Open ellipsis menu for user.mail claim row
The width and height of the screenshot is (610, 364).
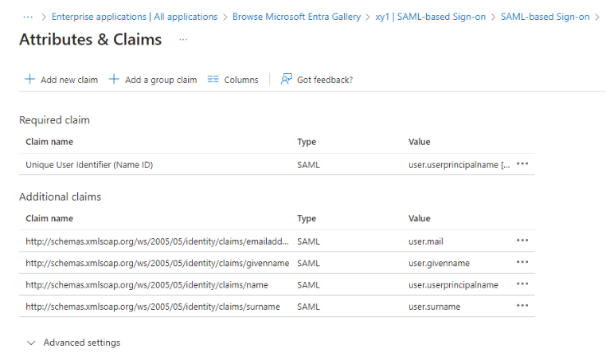point(522,241)
